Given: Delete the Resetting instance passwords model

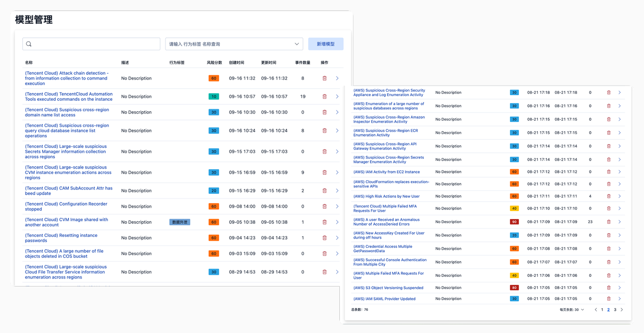Looking at the screenshot, I should [324, 238].
